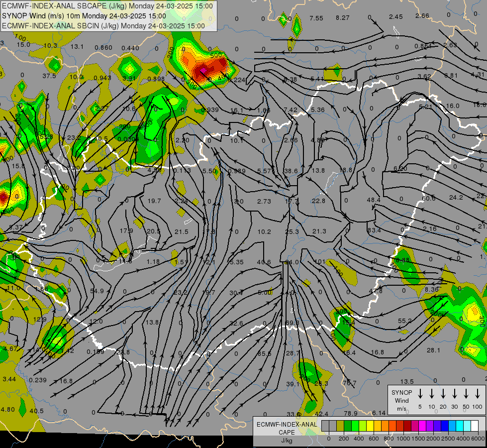Click the map value 85.5
Image resolution: width=487 pixels, height=448 pixels.
point(264,353)
